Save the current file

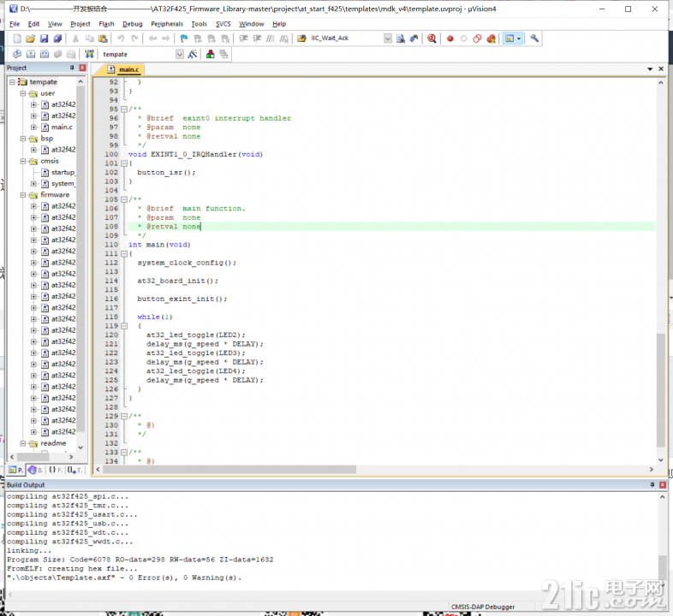point(44,38)
